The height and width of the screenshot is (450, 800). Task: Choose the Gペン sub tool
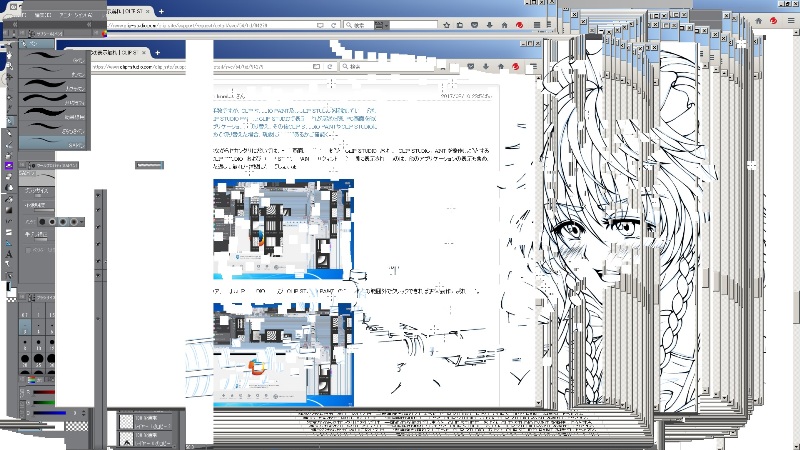click(55, 56)
